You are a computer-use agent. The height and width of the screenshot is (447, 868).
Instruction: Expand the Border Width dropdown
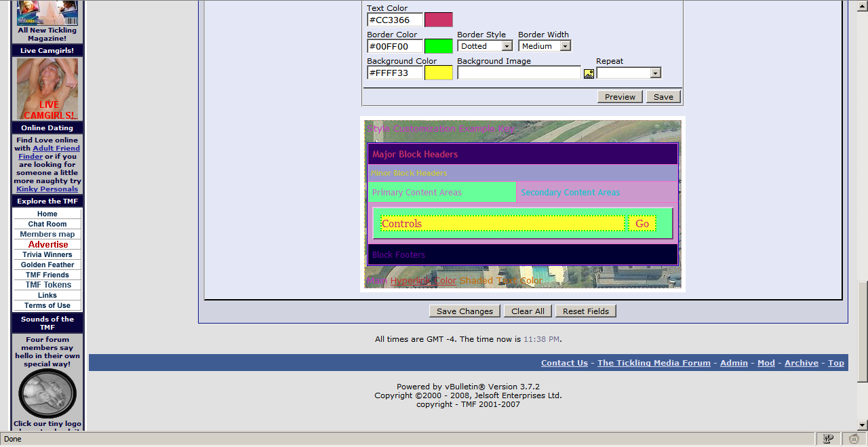click(x=545, y=46)
